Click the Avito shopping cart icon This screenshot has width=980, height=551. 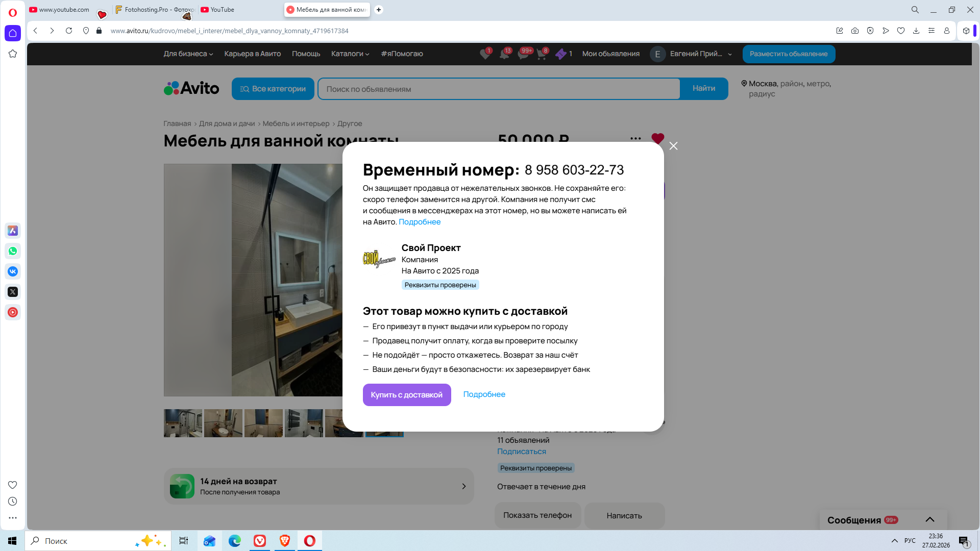point(542,54)
